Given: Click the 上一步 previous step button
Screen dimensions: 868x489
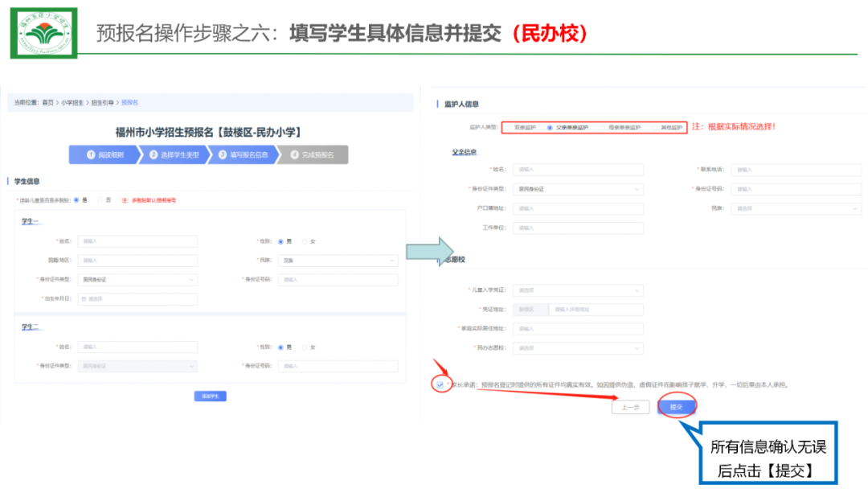Looking at the screenshot, I should coord(631,408).
